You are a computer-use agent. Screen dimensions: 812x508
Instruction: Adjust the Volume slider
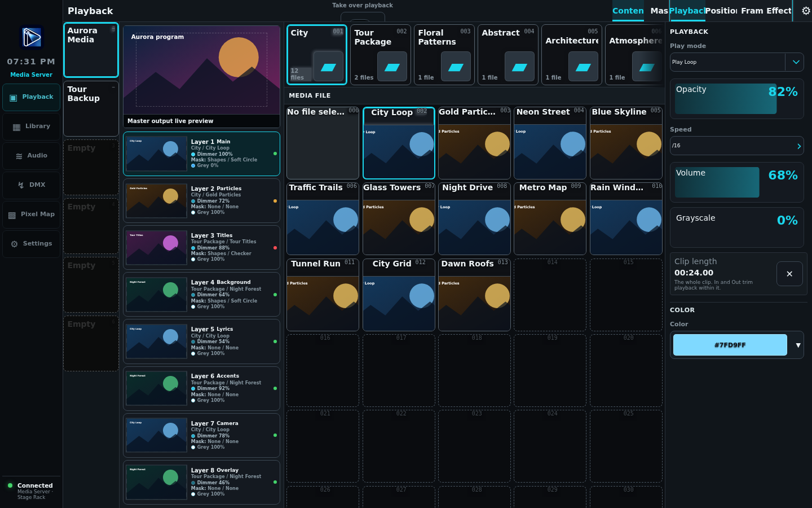point(737,182)
